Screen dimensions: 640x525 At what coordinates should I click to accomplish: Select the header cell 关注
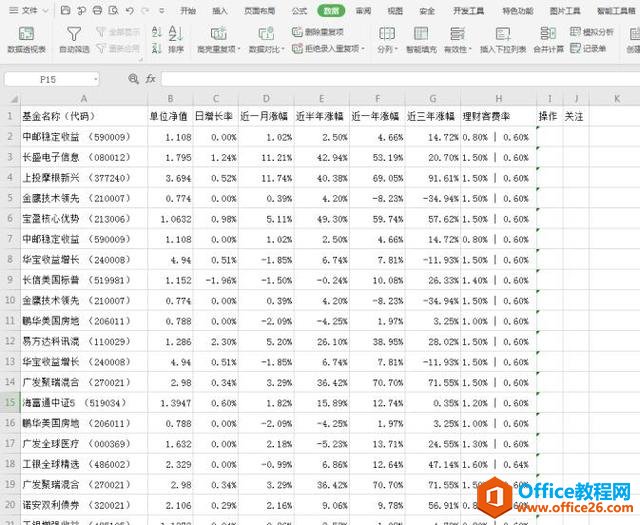tap(576, 116)
